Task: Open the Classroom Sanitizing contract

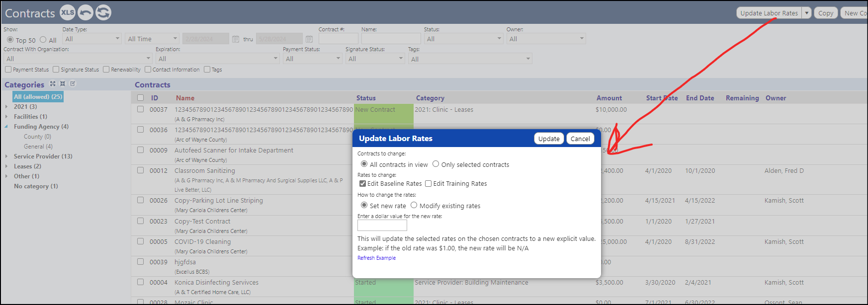Action: (x=205, y=170)
